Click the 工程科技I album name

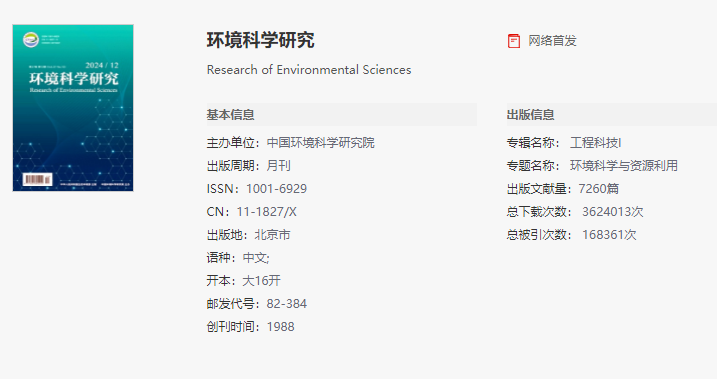[x=595, y=143]
